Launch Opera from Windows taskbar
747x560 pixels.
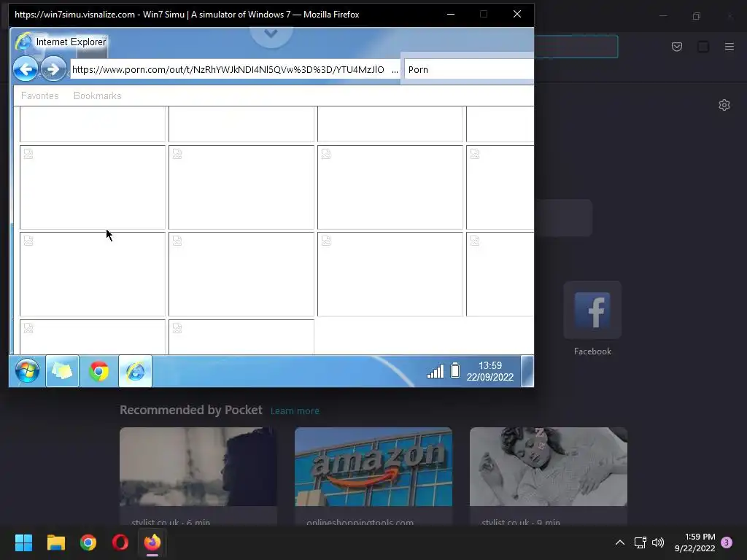pyautogui.click(x=120, y=542)
